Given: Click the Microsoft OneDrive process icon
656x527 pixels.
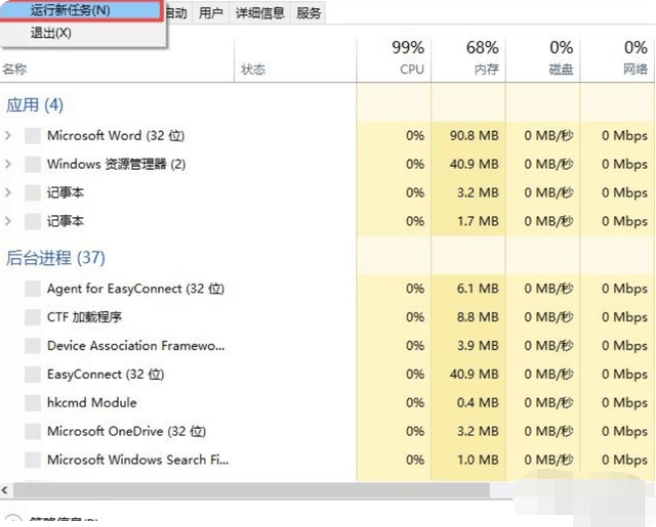Looking at the screenshot, I should pyautogui.click(x=33, y=432).
